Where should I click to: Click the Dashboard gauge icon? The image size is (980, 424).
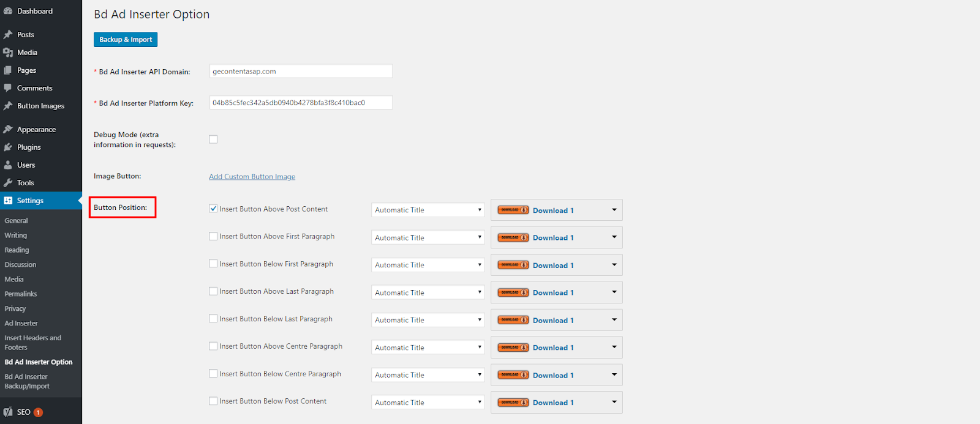(8, 11)
